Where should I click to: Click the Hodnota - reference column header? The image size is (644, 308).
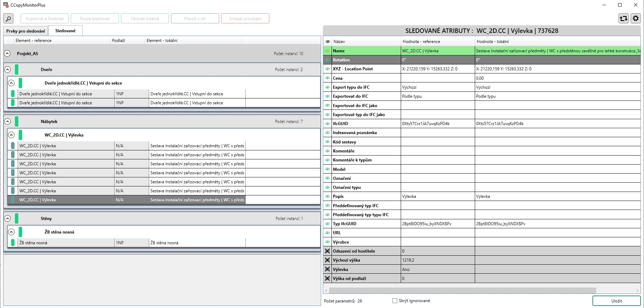pos(438,41)
